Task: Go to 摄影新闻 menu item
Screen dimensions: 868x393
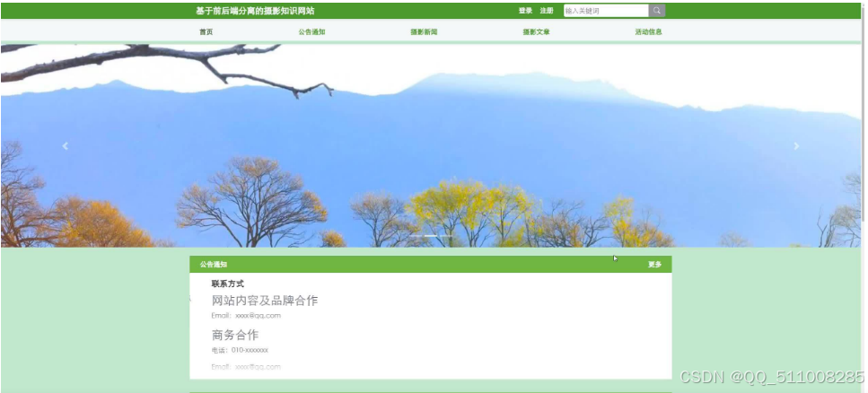Action: pyautogui.click(x=424, y=32)
